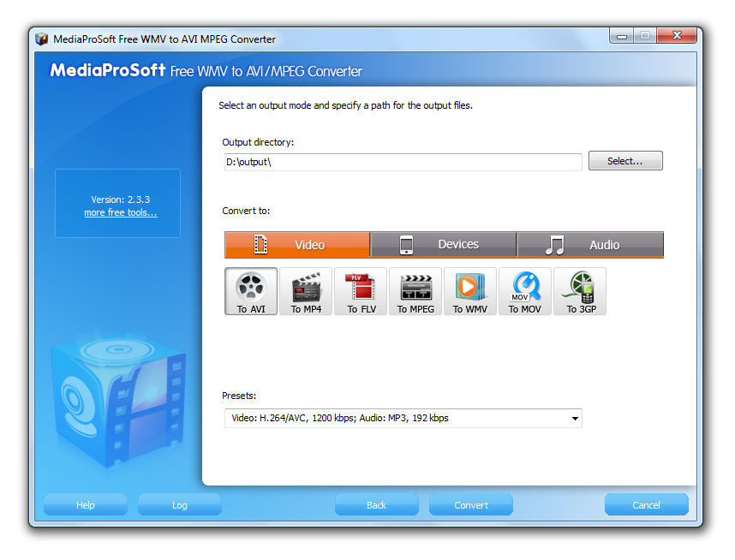Screen dimensions: 735x560
Task: Click the Output directory: label
Action: [x=258, y=142]
